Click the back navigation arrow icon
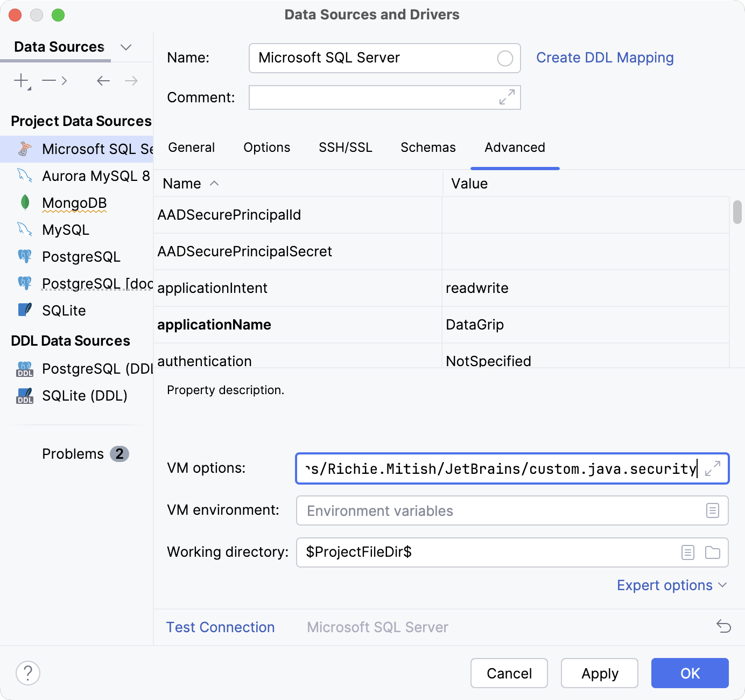Image resolution: width=745 pixels, height=700 pixels. click(x=103, y=80)
